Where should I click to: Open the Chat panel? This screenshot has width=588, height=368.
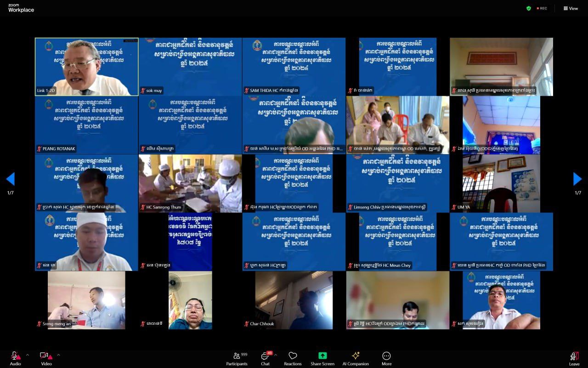[x=265, y=358]
